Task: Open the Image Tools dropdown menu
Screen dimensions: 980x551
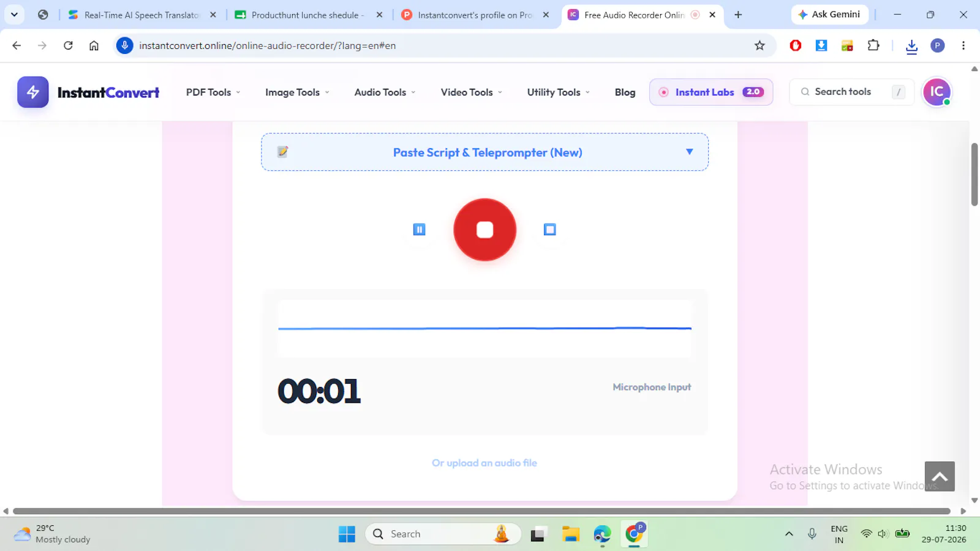Action: point(297,92)
